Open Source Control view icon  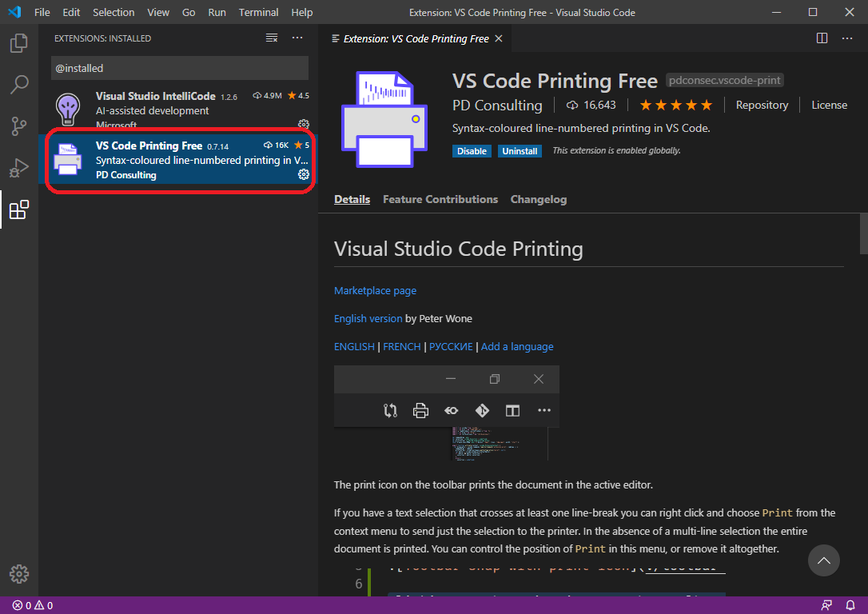(x=19, y=126)
